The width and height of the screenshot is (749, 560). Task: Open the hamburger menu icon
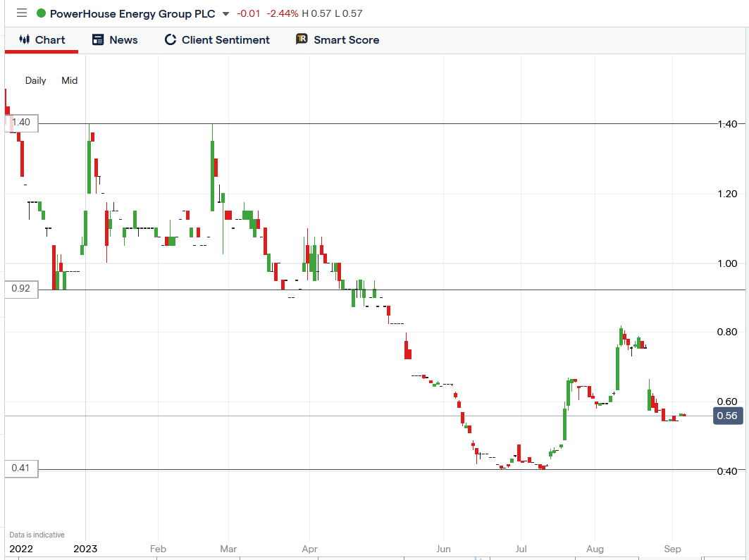[x=22, y=13]
